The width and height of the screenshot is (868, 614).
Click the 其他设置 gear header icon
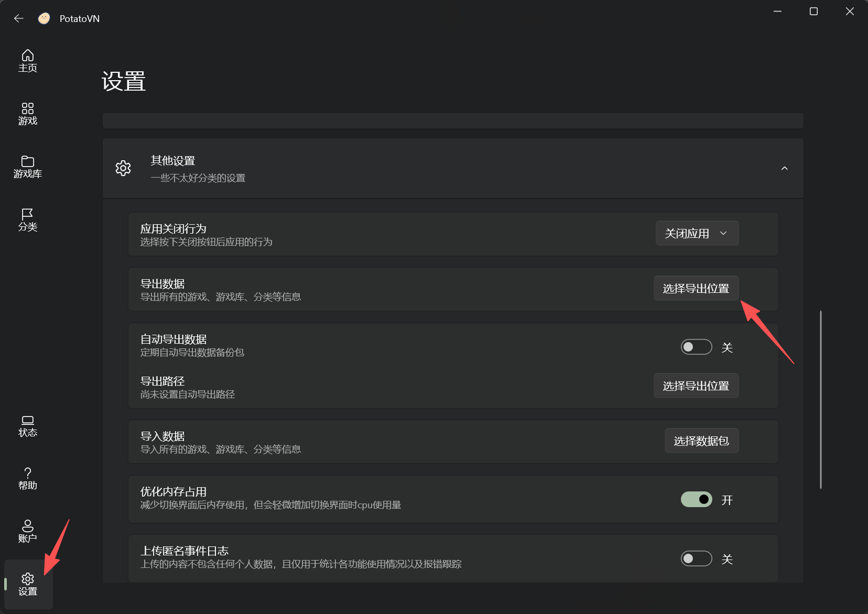pos(123,168)
